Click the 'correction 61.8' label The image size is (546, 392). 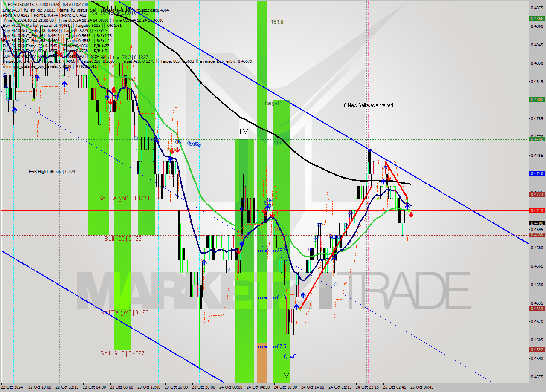click(x=271, y=297)
